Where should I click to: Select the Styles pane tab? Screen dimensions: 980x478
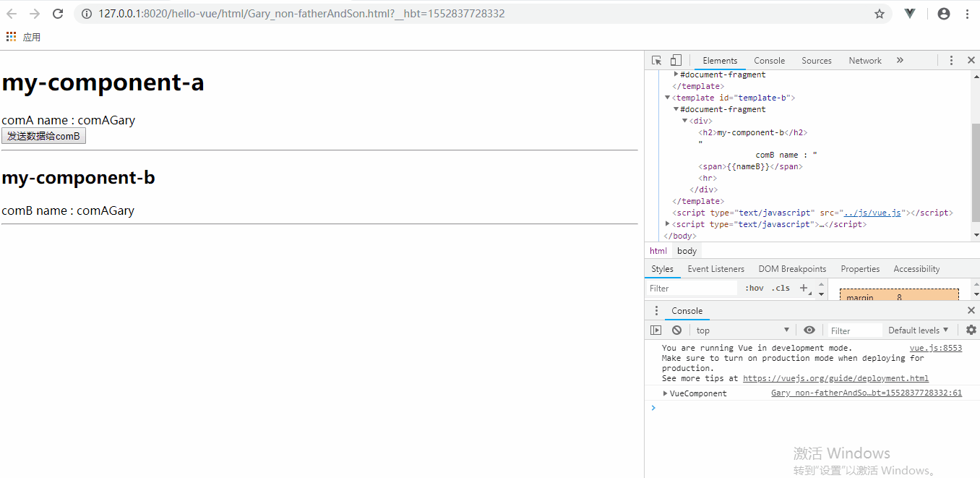coord(662,269)
